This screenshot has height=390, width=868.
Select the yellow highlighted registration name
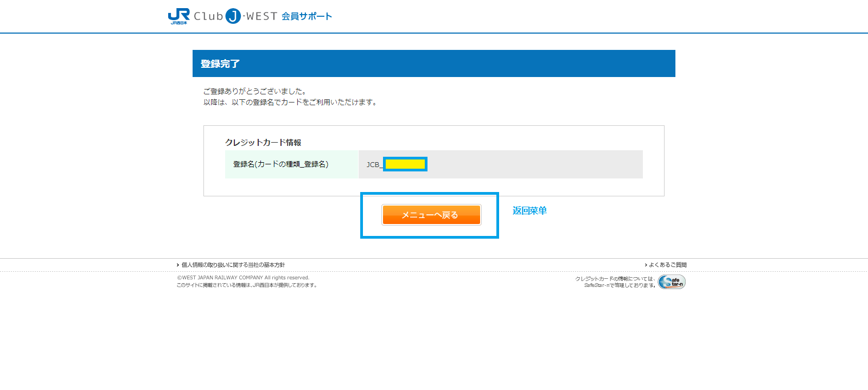coord(405,164)
